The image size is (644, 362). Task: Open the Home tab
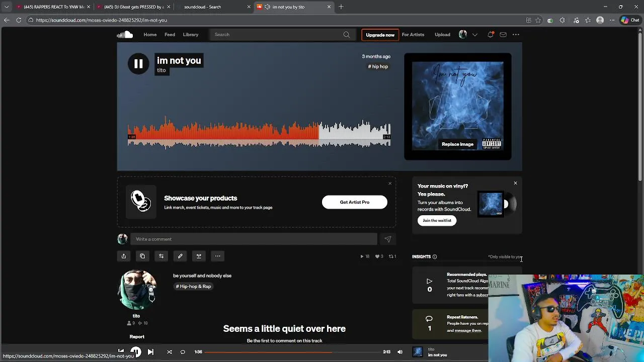[150, 35]
